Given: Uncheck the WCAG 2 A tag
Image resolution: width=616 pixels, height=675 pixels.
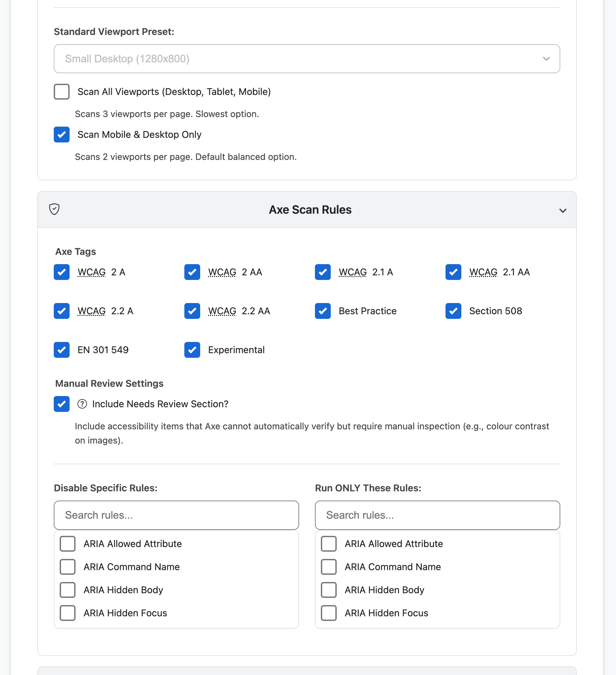Looking at the screenshot, I should click(x=62, y=272).
